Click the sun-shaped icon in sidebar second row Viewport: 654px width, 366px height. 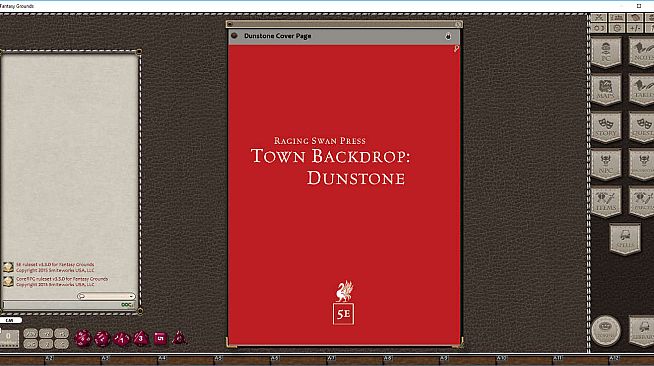pos(599,28)
